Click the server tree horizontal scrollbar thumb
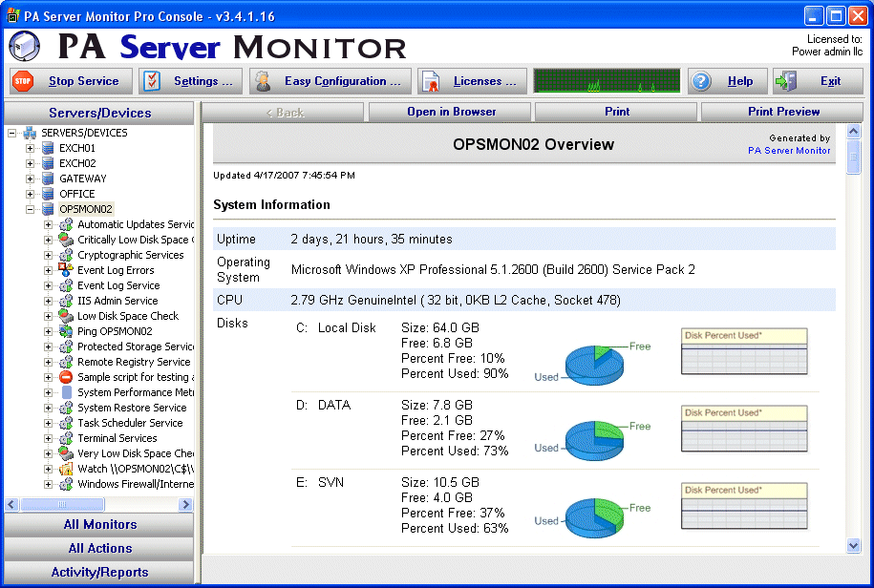The height and width of the screenshot is (588, 874). pyautogui.click(x=62, y=504)
